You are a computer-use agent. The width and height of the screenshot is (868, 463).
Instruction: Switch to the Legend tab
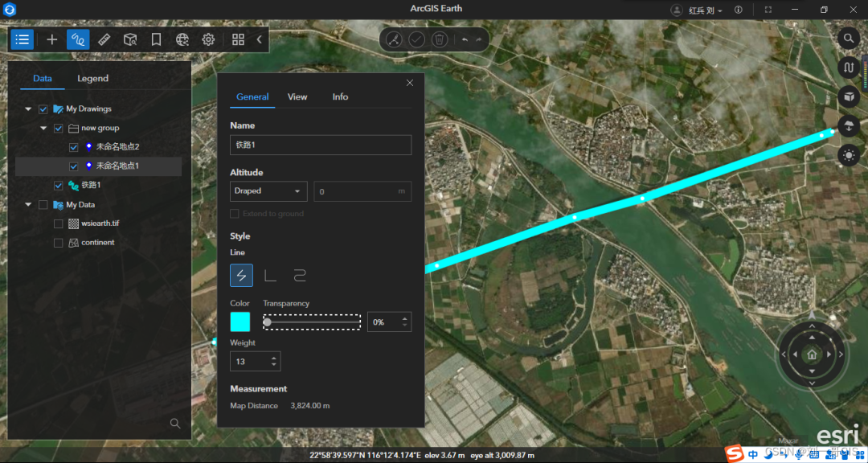click(x=92, y=79)
